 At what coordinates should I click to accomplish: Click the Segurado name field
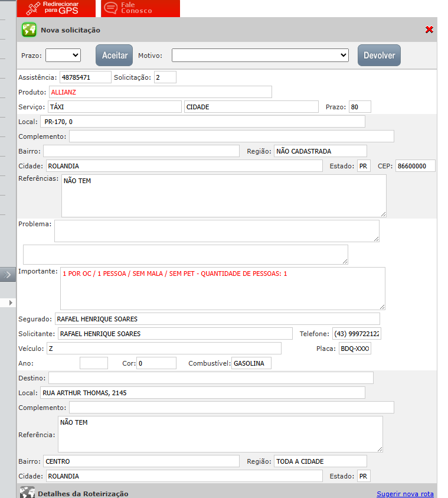(217, 319)
